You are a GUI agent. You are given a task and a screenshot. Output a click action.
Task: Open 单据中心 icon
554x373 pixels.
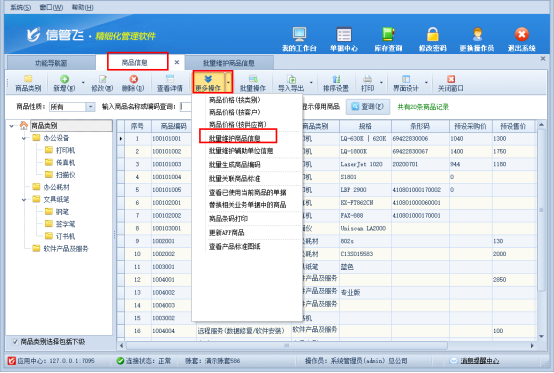[x=343, y=39]
